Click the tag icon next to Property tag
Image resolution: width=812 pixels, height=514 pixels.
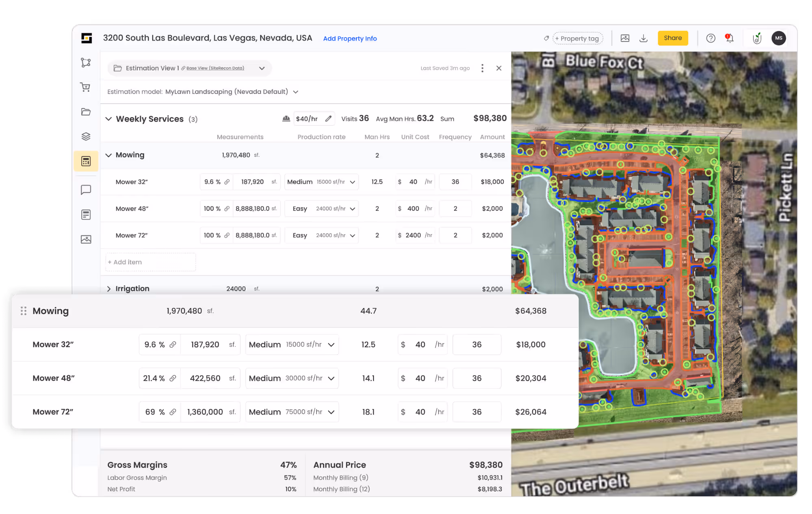pyautogui.click(x=546, y=38)
